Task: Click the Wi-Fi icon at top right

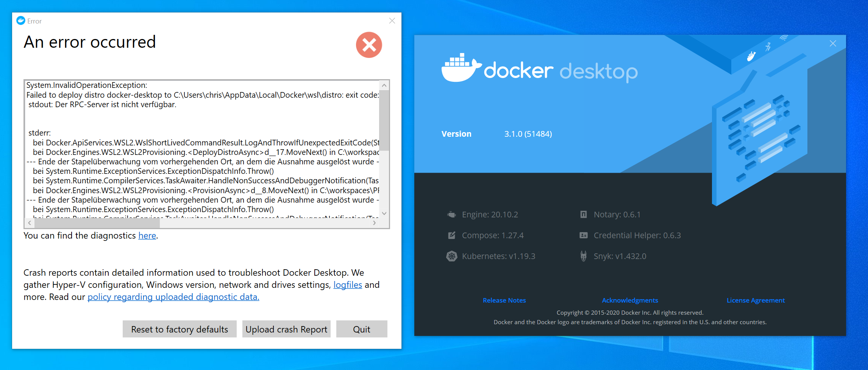Action: pos(784,37)
